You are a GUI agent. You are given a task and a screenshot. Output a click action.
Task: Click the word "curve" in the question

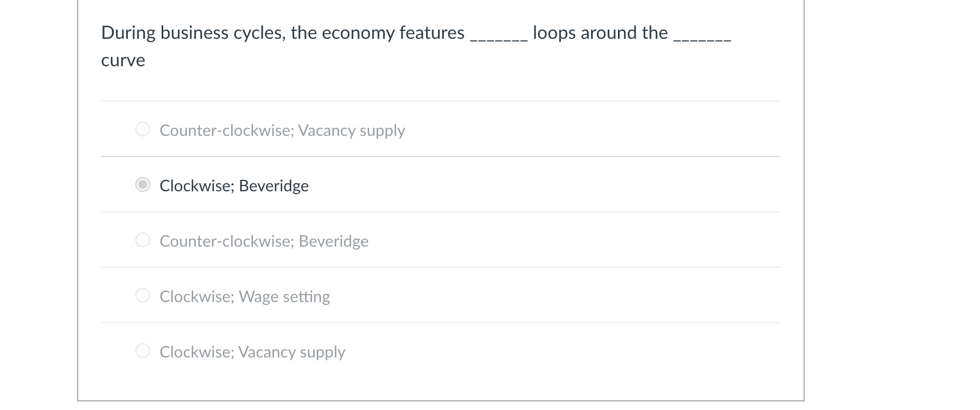click(123, 61)
